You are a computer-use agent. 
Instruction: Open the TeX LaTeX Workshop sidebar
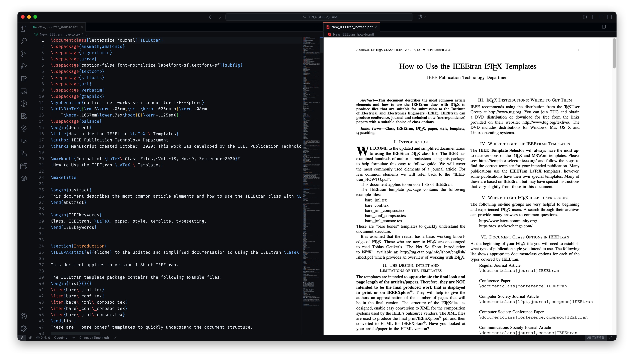24,141
